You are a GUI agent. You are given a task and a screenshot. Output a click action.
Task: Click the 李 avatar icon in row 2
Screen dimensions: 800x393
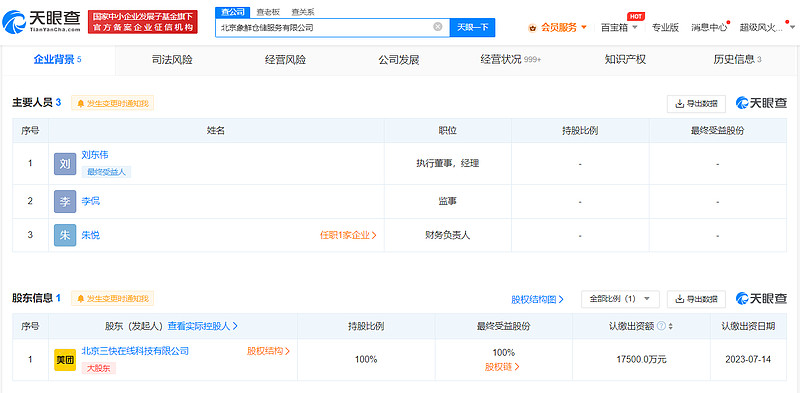click(x=65, y=201)
